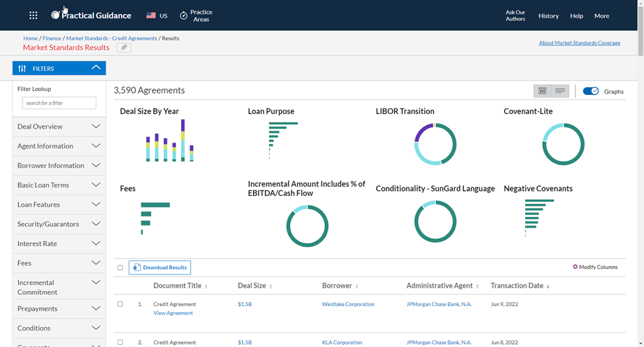
Task: Click Modify Columns
Action: tap(595, 267)
